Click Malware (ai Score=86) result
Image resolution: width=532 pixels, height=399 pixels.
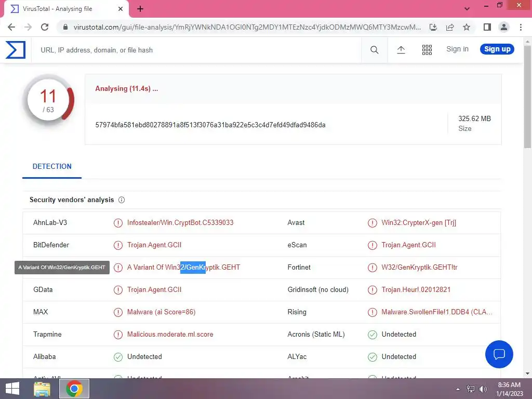[161, 312]
